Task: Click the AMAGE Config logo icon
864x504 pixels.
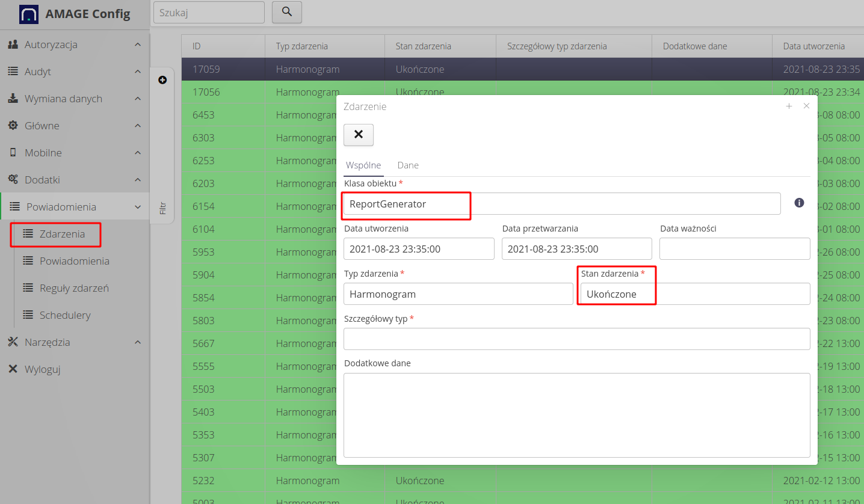Action: [28, 13]
